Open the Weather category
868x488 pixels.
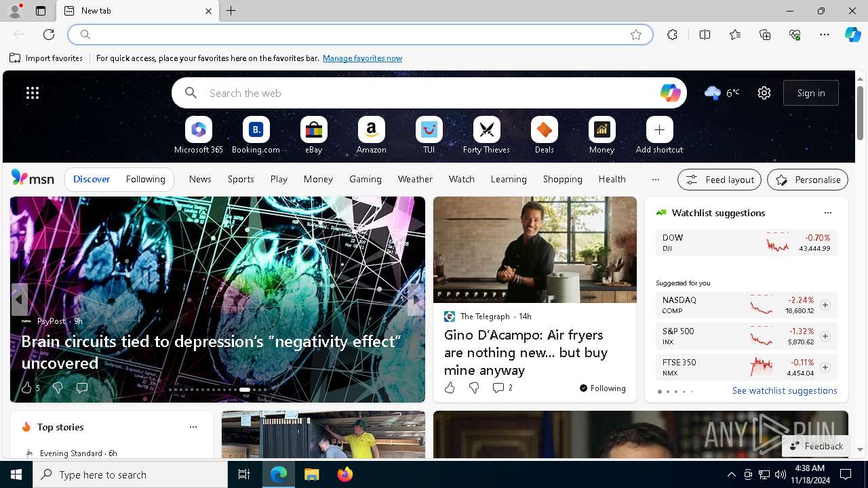pos(415,179)
